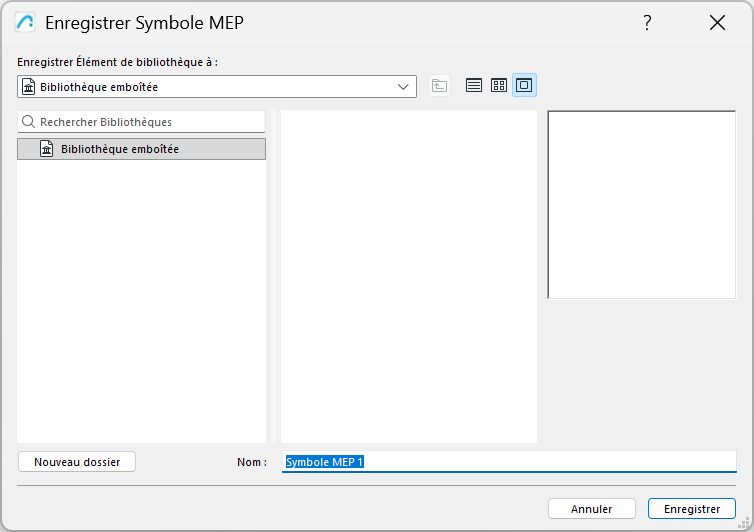This screenshot has width=754, height=532.
Task: Click the search magnifier icon
Action: pyautogui.click(x=28, y=122)
